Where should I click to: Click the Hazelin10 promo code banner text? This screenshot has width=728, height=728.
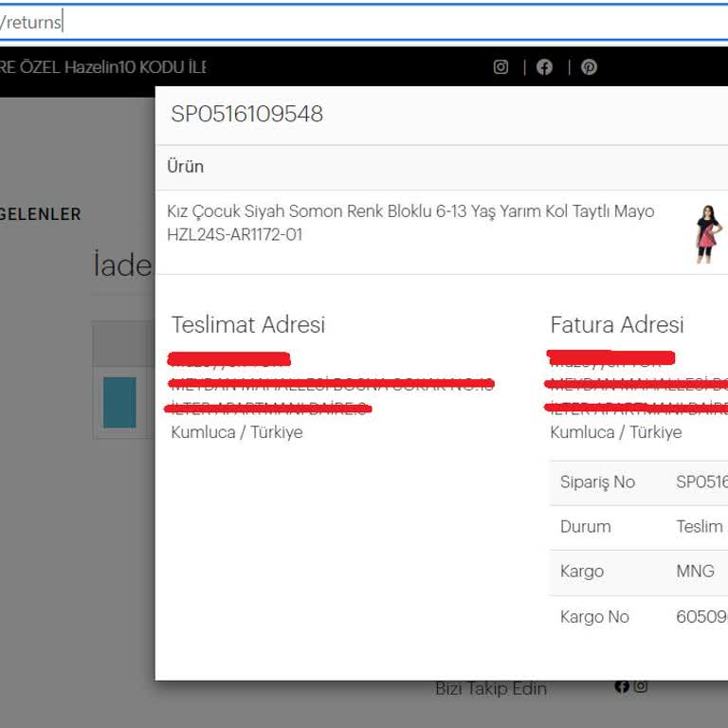pos(102,67)
